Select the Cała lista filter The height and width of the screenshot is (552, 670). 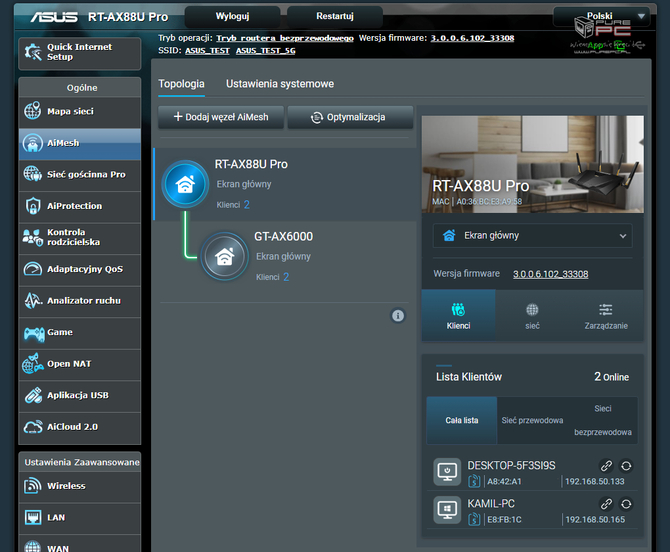[x=462, y=420]
